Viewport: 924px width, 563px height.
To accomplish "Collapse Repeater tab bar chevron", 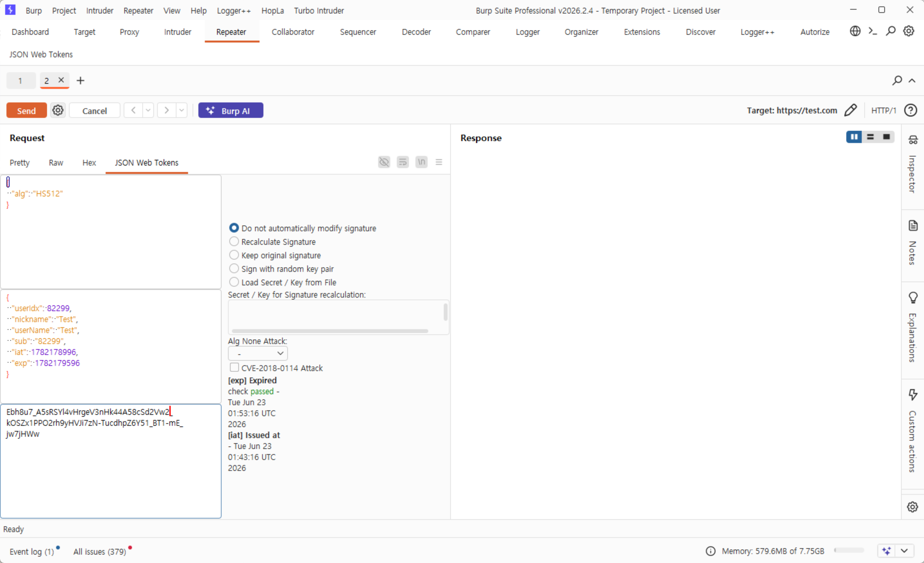I will click(912, 80).
